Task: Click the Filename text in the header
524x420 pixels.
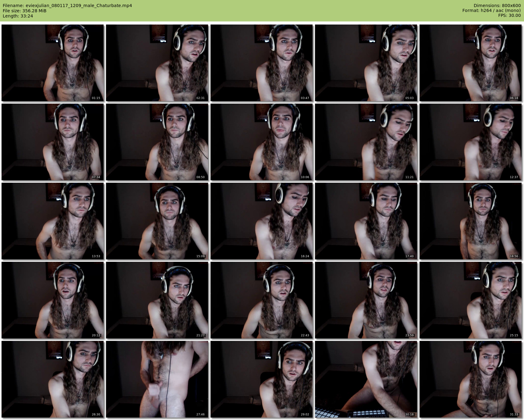Action: (67, 6)
